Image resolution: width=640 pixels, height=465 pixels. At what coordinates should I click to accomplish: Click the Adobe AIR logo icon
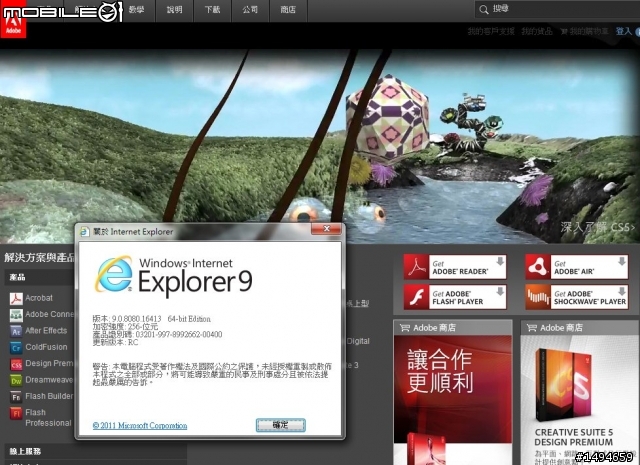(x=537, y=267)
